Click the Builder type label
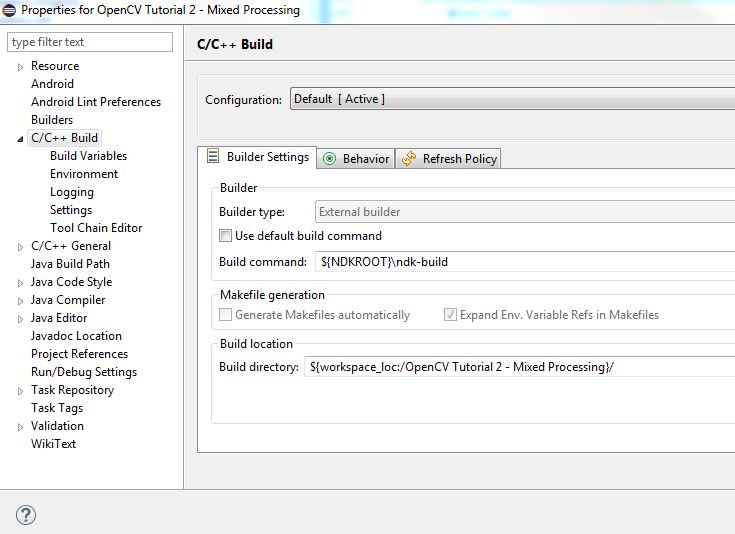Image resolution: width=735 pixels, height=534 pixels. tap(252, 212)
